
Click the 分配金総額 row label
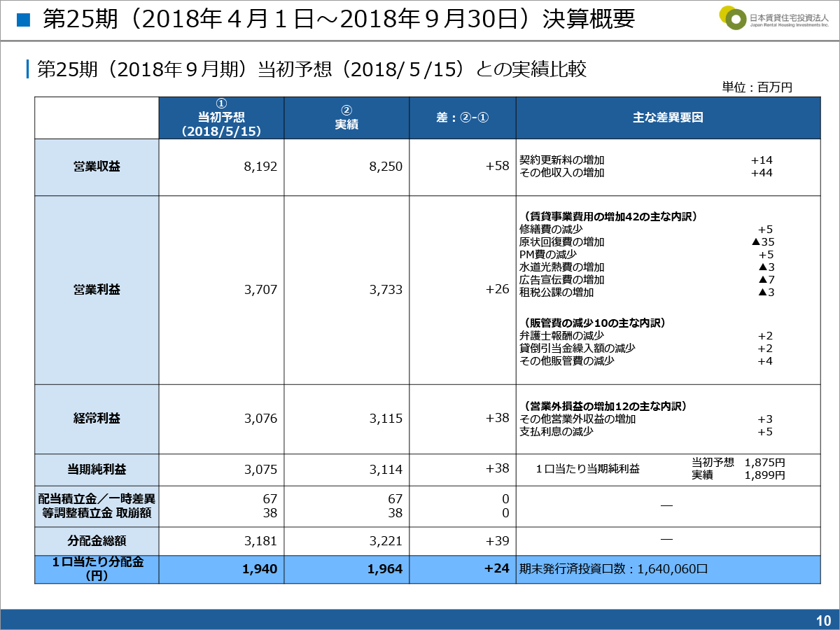point(97,540)
